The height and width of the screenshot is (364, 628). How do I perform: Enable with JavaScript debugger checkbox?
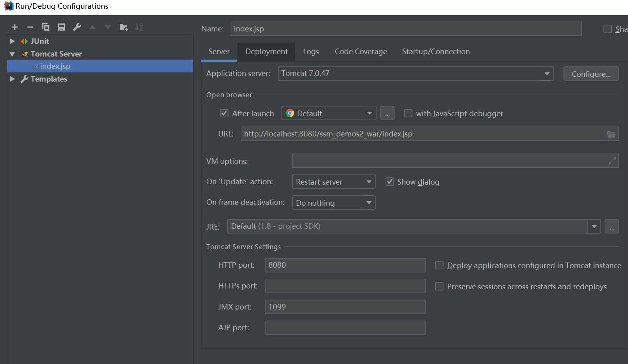click(x=408, y=113)
